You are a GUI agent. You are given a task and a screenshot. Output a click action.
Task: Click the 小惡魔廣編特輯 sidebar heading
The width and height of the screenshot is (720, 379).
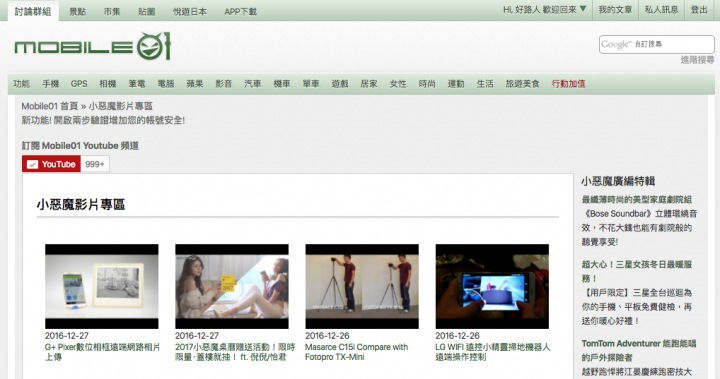pyautogui.click(x=618, y=181)
